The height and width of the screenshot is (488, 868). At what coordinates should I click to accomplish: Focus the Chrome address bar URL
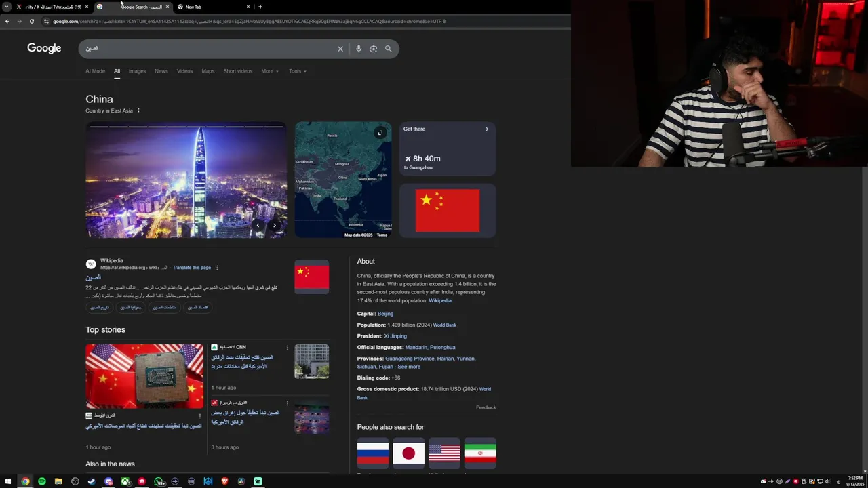tap(249, 21)
